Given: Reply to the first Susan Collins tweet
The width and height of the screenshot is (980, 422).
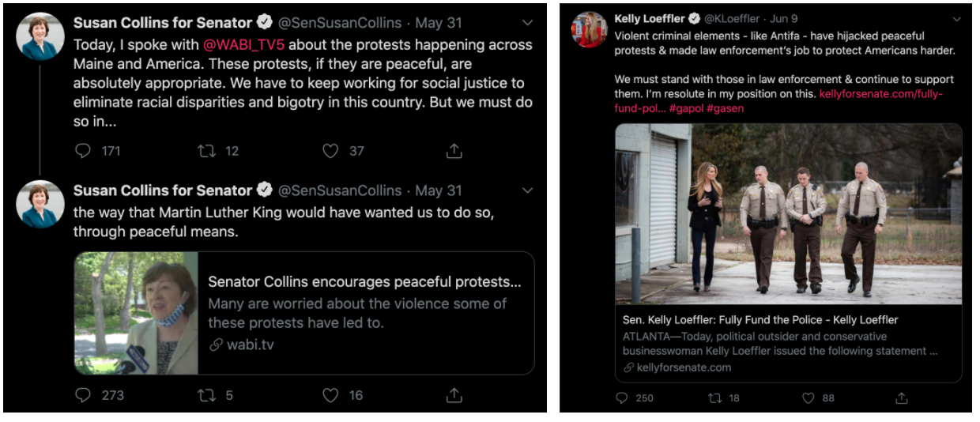Looking at the screenshot, I should pos(83,150).
